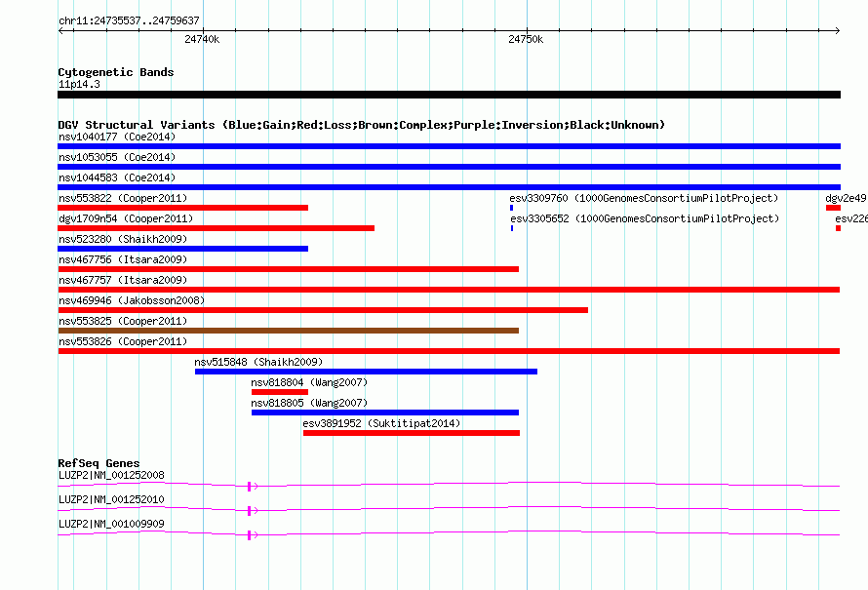Click the DGV Structural Variants track title
This screenshot has height=590, width=868.
click(x=362, y=125)
